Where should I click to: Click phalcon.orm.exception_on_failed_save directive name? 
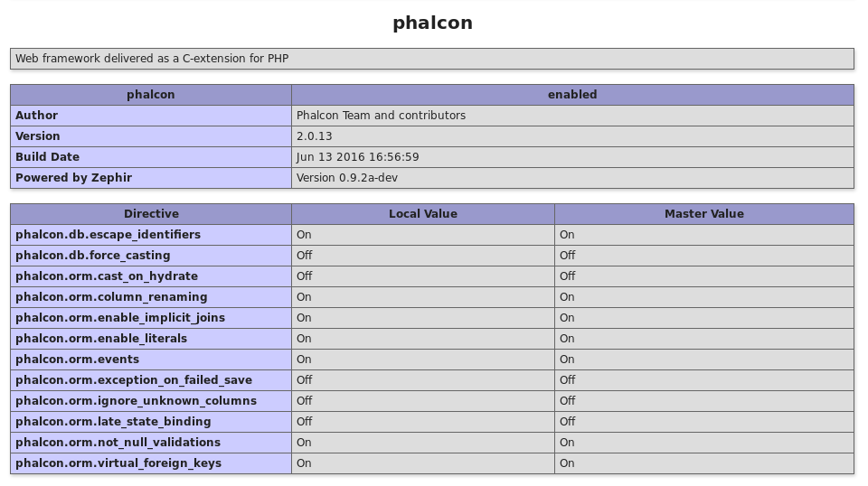click(134, 380)
